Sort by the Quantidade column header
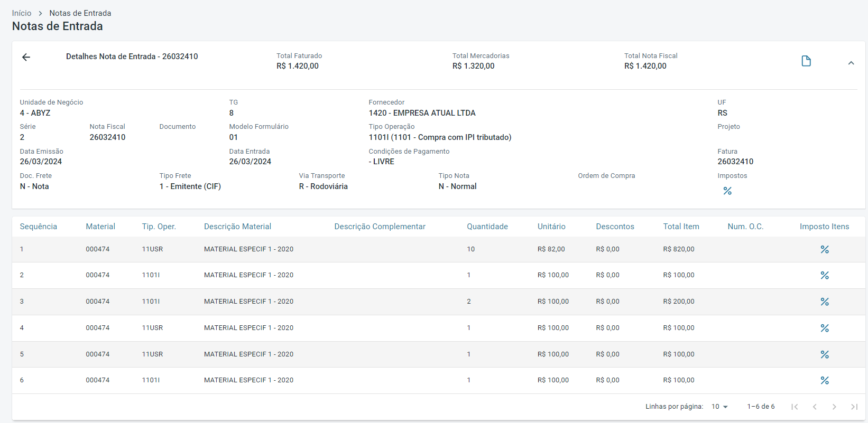 (487, 227)
